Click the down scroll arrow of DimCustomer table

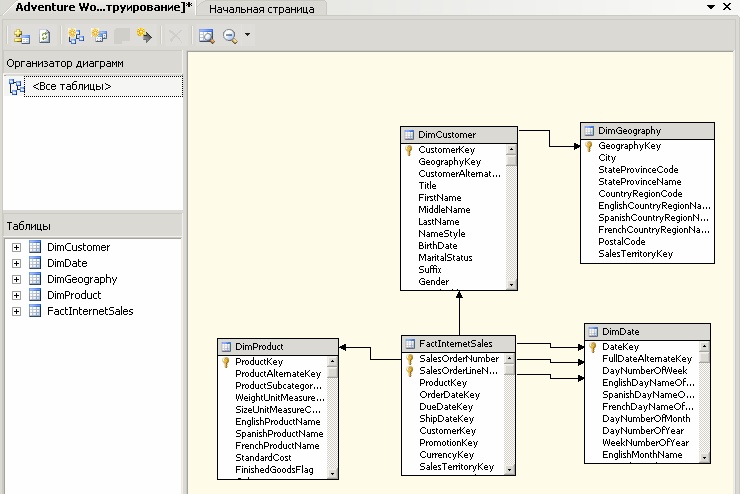pos(511,285)
